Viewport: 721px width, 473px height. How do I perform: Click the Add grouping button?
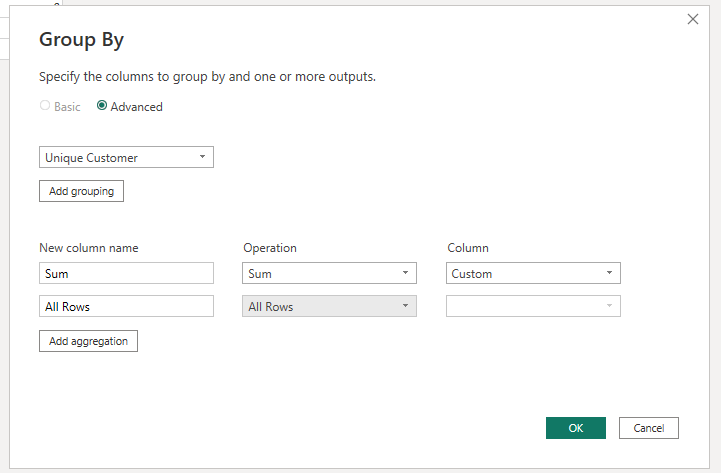point(81,191)
